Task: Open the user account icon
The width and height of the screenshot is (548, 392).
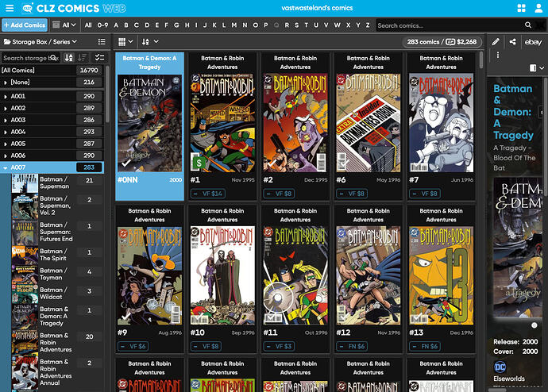Action: pyautogui.click(x=538, y=8)
